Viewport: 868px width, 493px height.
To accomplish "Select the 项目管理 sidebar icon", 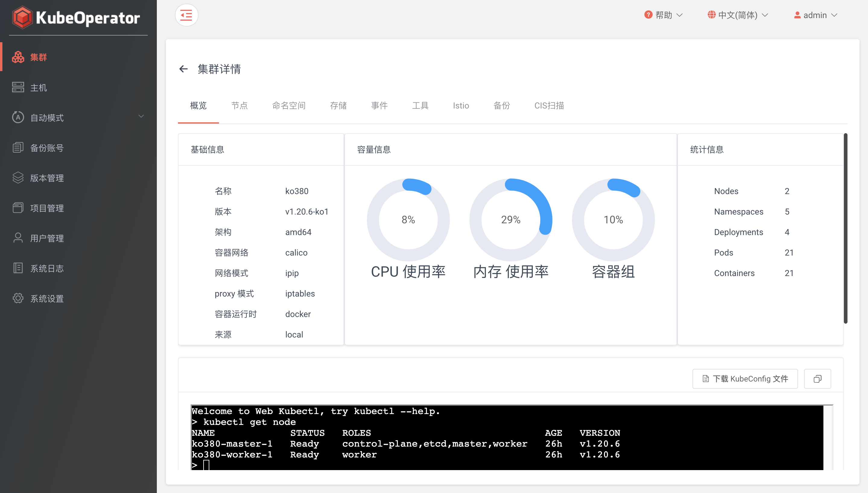I will [18, 208].
